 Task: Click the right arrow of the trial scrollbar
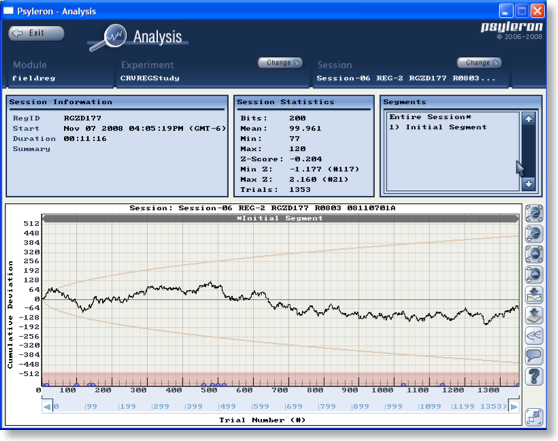(x=514, y=406)
